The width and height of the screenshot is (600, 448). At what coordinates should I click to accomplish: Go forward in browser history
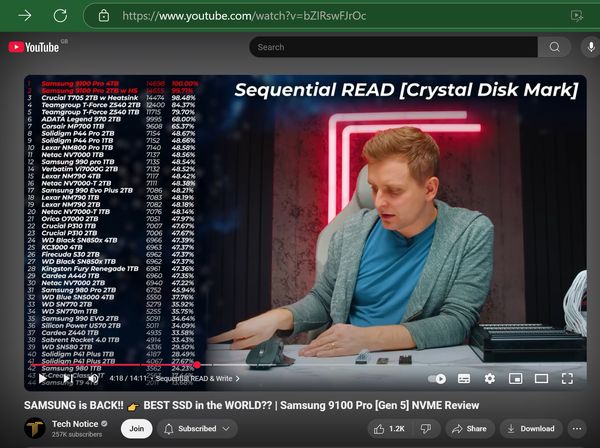tap(25, 16)
